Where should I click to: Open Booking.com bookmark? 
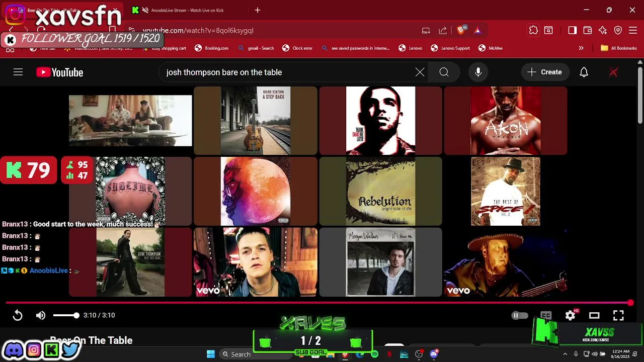(212, 48)
